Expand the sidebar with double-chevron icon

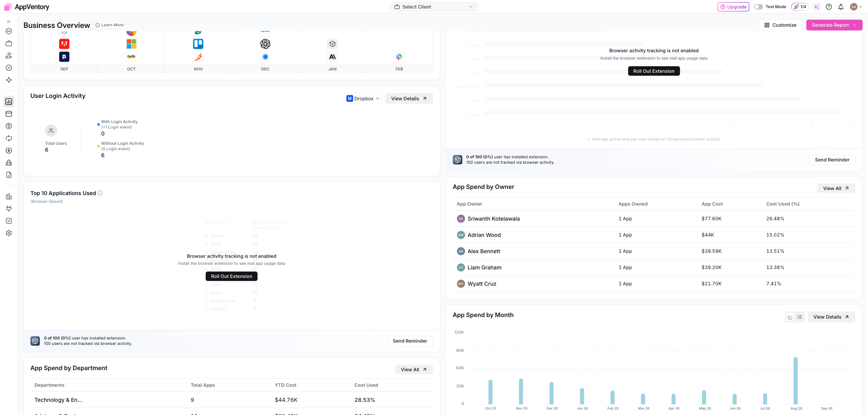click(9, 22)
